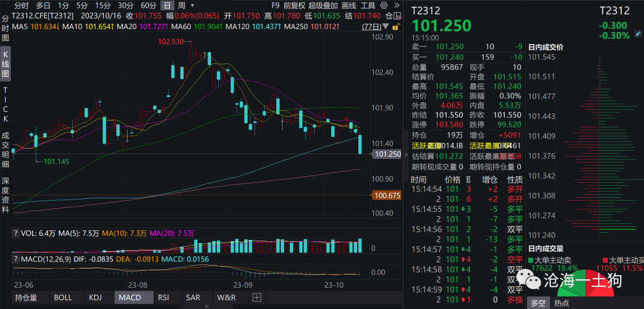Select the 热点 tab at bottom right
The image size is (644, 309).
pyautogui.click(x=562, y=303)
